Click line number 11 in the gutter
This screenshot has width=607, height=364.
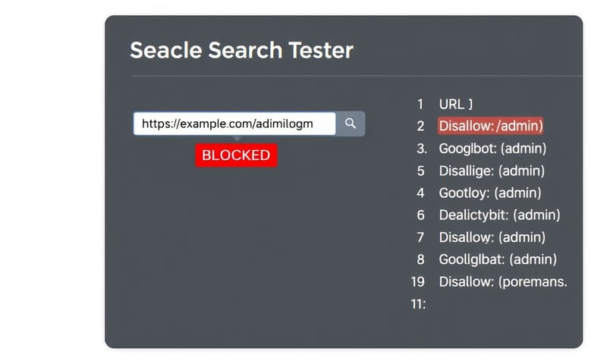[418, 304]
